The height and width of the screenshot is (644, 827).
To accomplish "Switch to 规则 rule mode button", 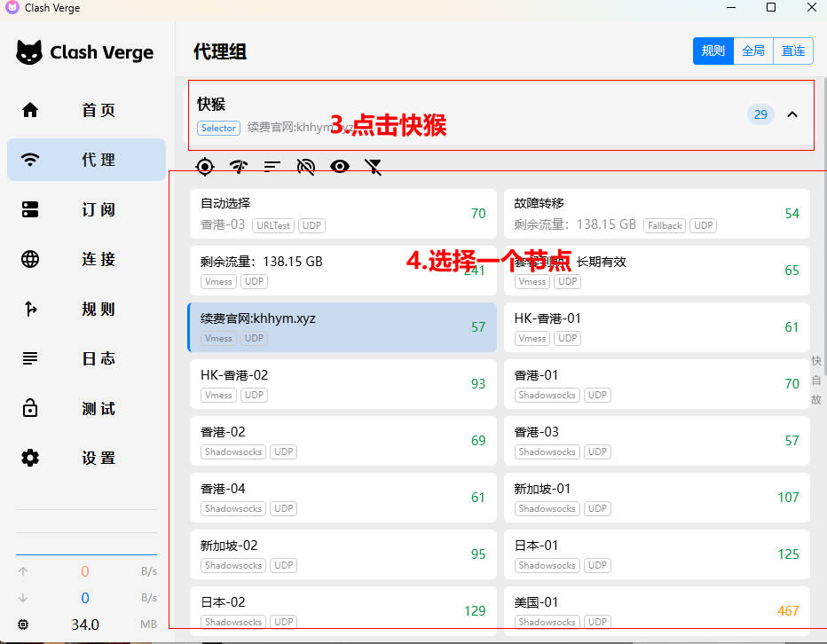I will (713, 51).
